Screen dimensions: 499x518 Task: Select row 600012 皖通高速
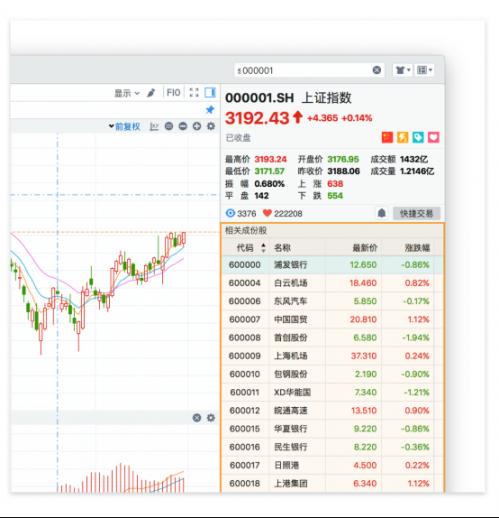tap(332, 410)
